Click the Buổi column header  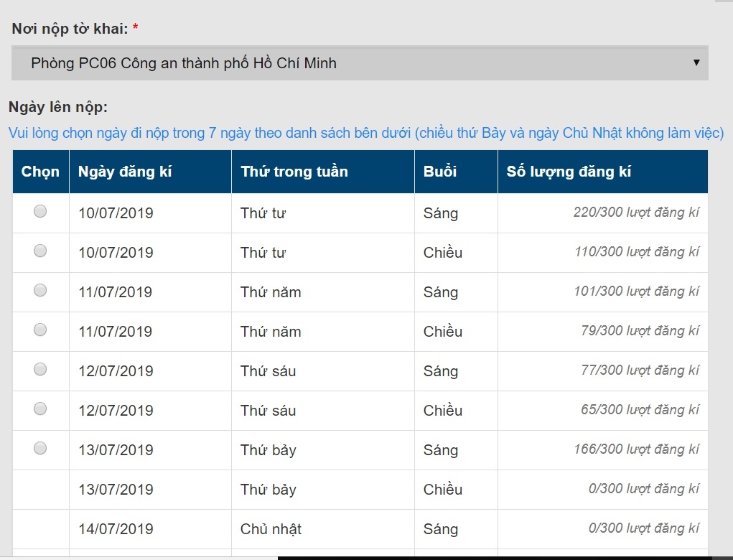coord(441,171)
